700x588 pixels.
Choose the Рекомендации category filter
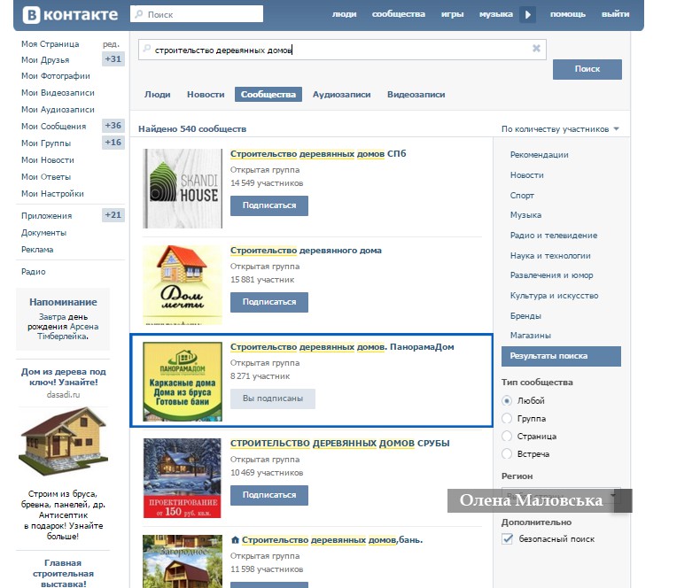point(539,155)
